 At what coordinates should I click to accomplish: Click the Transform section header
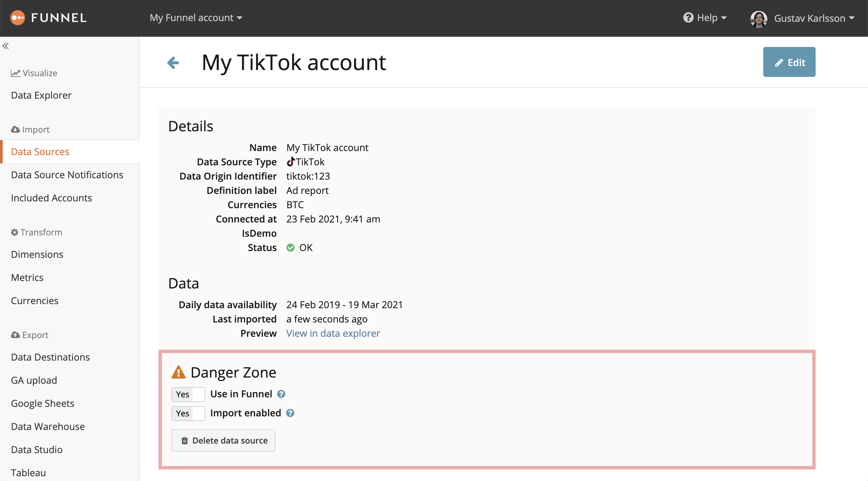pyautogui.click(x=36, y=232)
